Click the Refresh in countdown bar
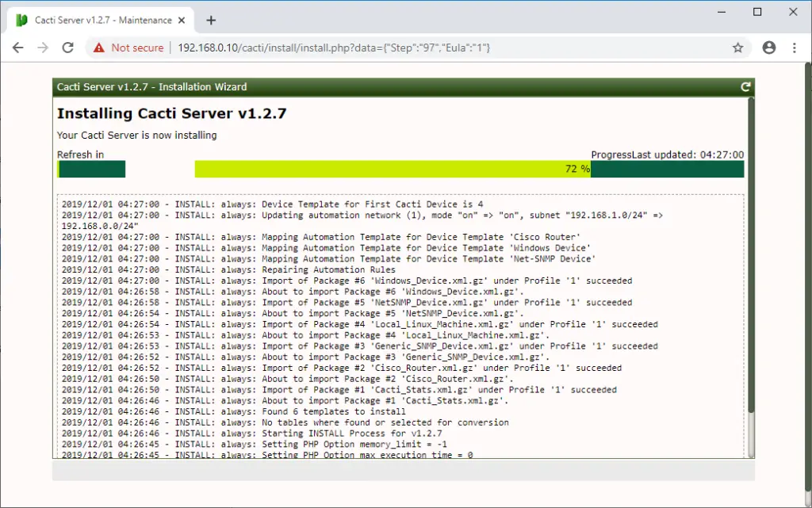This screenshot has width=812, height=508. point(90,169)
